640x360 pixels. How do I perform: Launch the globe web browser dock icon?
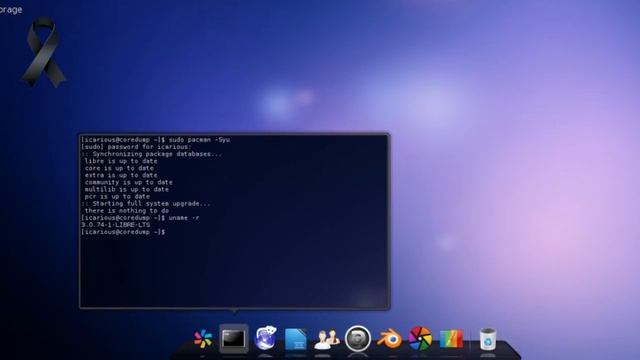265,338
